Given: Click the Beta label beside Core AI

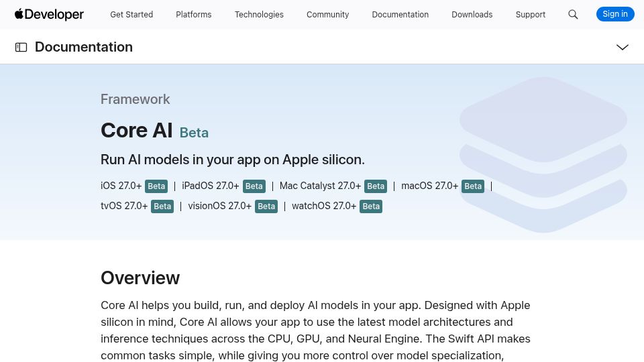Looking at the screenshot, I should 194,133.
